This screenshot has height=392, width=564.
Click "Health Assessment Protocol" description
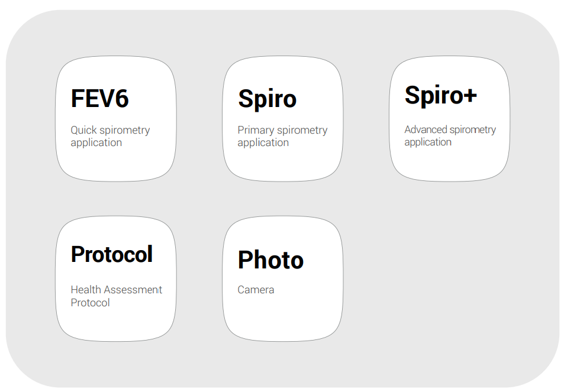click(x=116, y=296)
